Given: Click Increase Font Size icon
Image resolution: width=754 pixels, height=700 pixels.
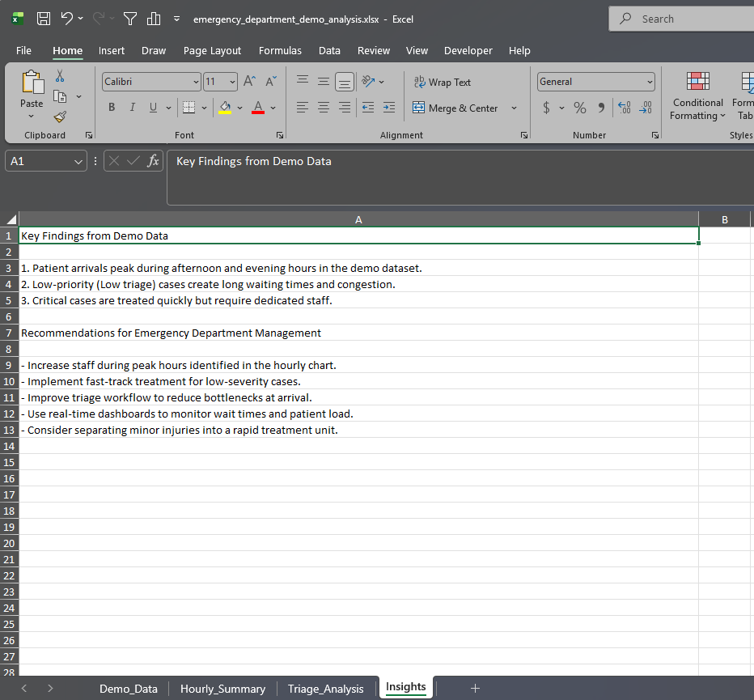Looking at the screenshot, I should pos(250,81).
